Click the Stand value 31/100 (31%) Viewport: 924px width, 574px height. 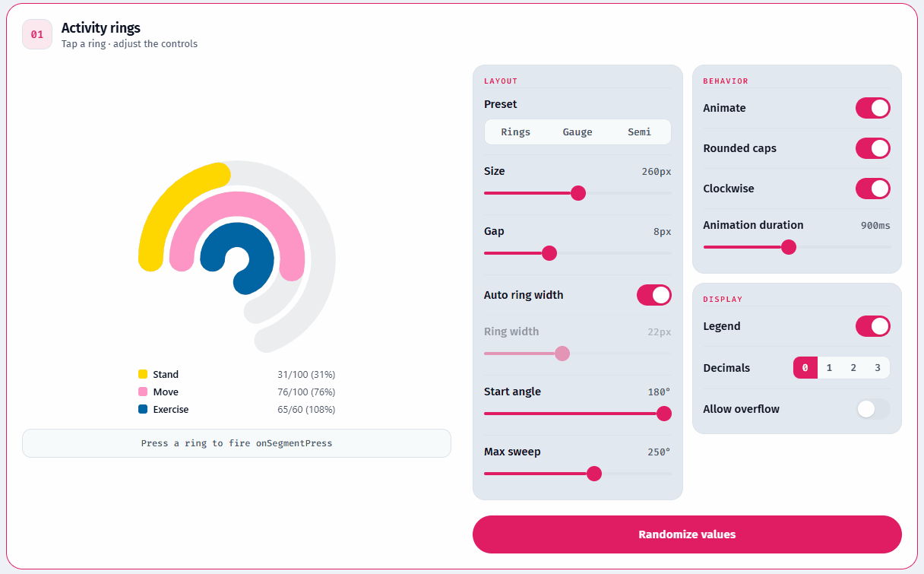pos(306,374)
